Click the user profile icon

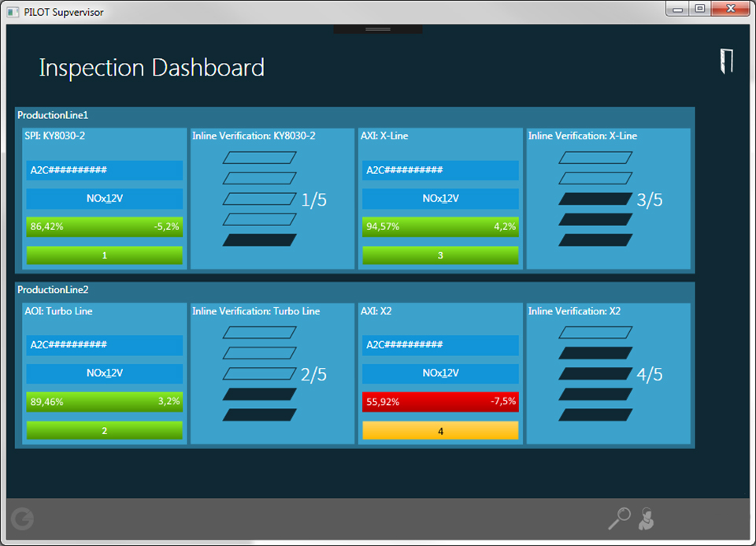click(x=647, y=518)
